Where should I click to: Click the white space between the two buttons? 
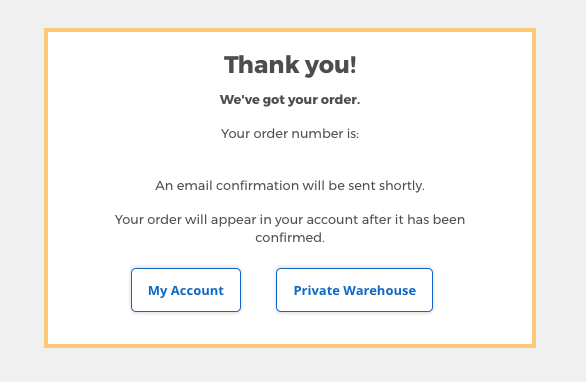tap(258, 290)
